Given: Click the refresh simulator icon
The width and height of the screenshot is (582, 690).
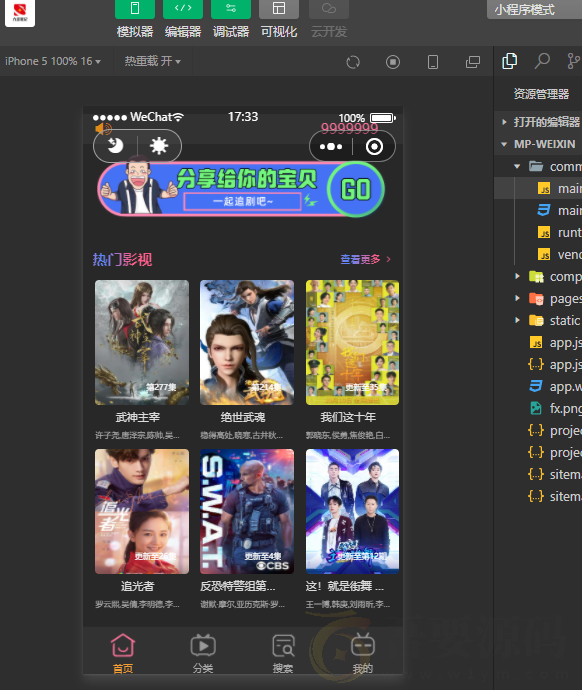Looking at the screenshot, I should [x=353, y=62].
